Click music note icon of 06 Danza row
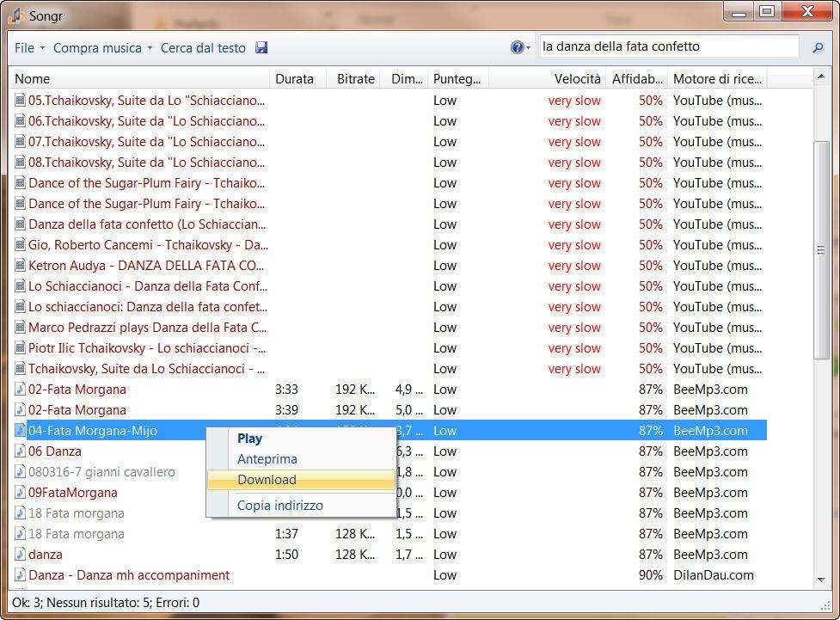The width and height of the screenshot is (840, 620). click(20, 451)
